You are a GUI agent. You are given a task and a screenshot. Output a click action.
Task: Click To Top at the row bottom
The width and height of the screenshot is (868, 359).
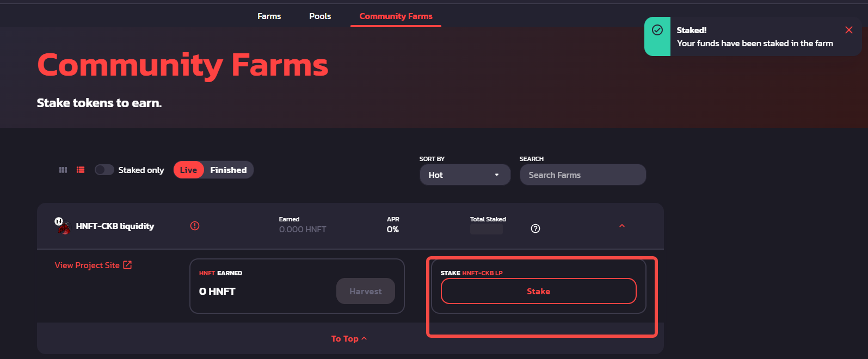point(349,339)
